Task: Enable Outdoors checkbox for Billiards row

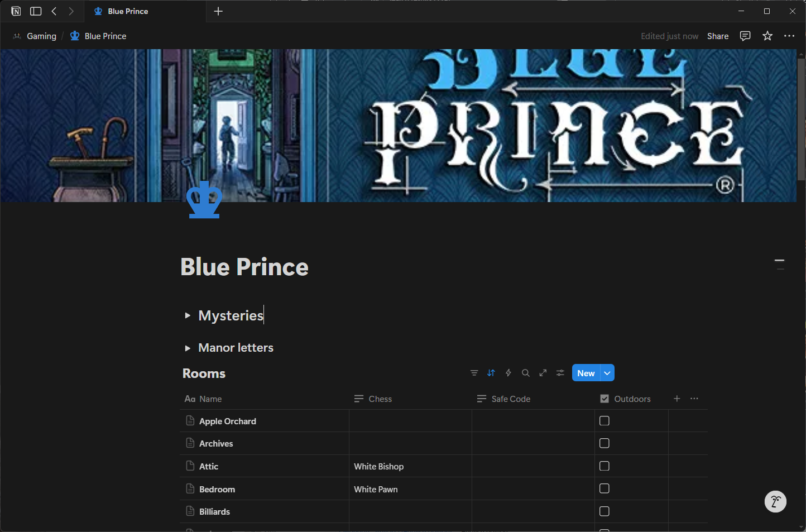Action: [x=604, y=511]
